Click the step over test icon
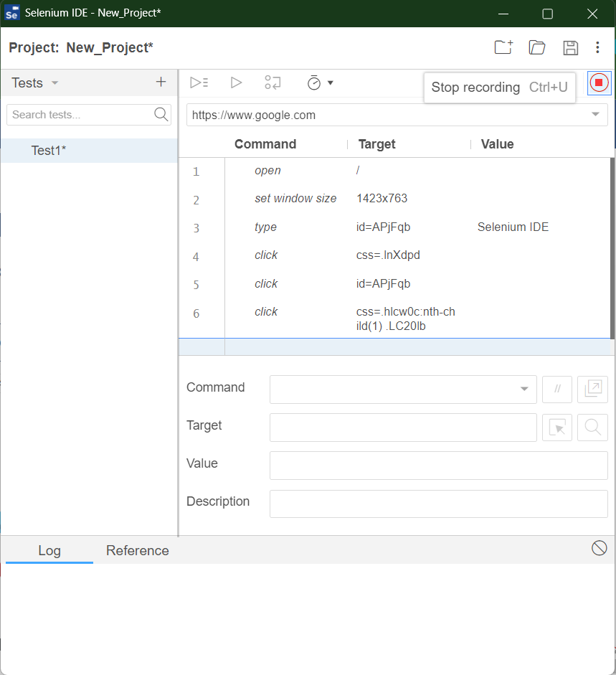The width and height of the screenshot is (616, 675). tap(273, 82)
